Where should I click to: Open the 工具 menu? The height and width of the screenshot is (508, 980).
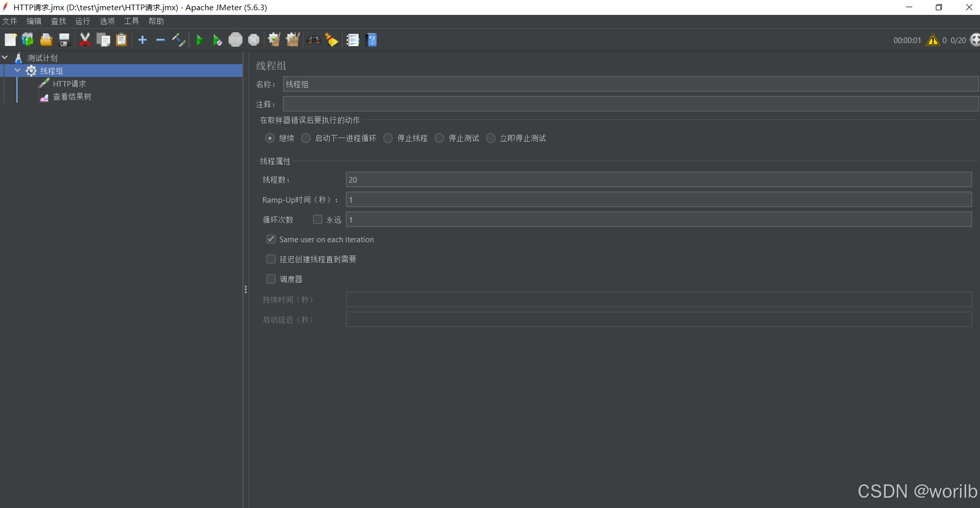(131, 21)
